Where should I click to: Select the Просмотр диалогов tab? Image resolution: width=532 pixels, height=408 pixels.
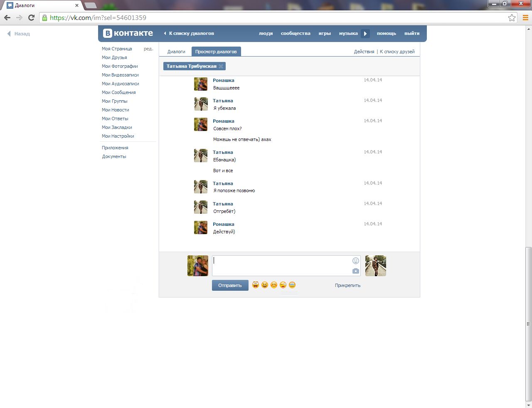click(x=216, y=52)
